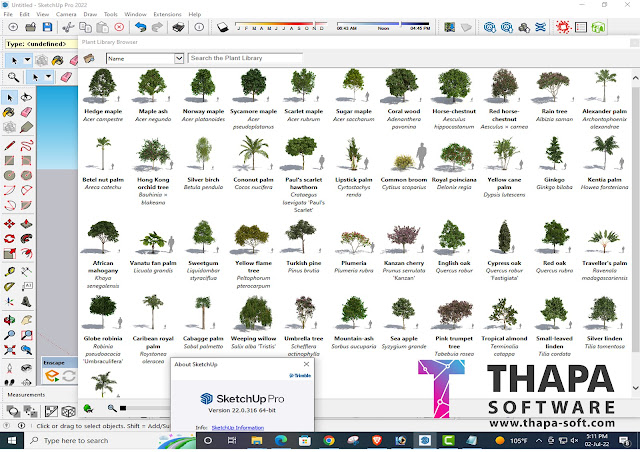Click the Plant Library scrollbar down arrow
This screenshot has width=640, height=452.
[636, 388]
